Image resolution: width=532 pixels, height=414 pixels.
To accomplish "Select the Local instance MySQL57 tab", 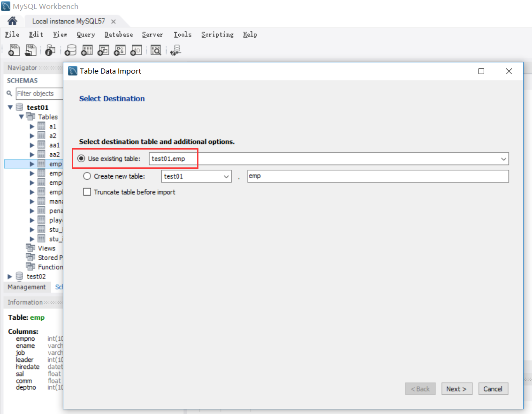I will (x=68, y=22).
